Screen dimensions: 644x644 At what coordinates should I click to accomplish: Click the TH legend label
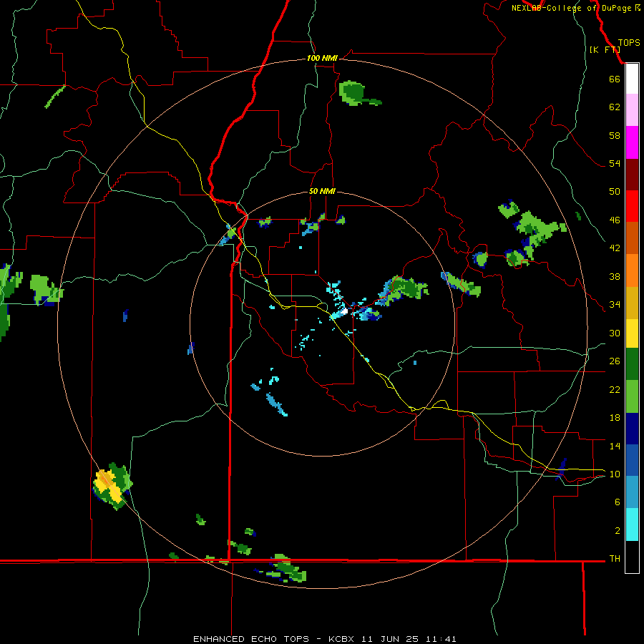tap(615, 559)
